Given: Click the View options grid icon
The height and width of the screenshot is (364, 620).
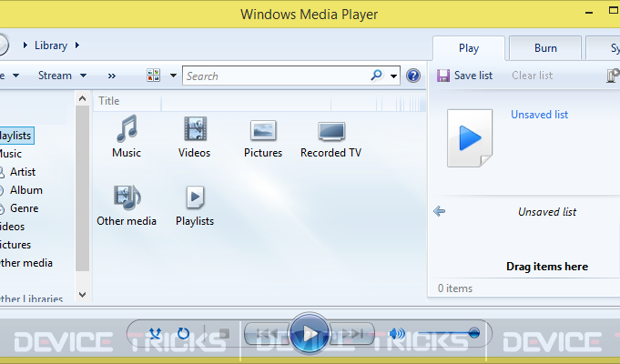Looking at the screenshot, I should click(154, 76).
